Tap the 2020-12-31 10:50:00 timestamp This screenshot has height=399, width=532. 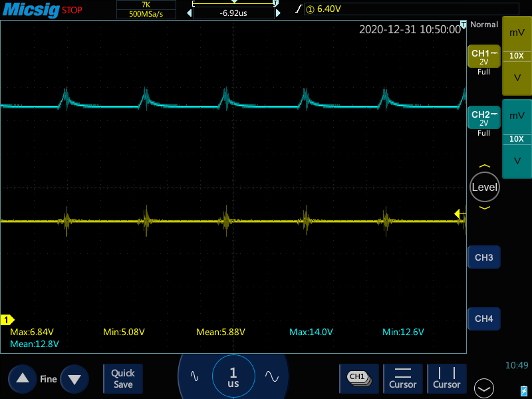pyautogui.click(x=410, y=29)
